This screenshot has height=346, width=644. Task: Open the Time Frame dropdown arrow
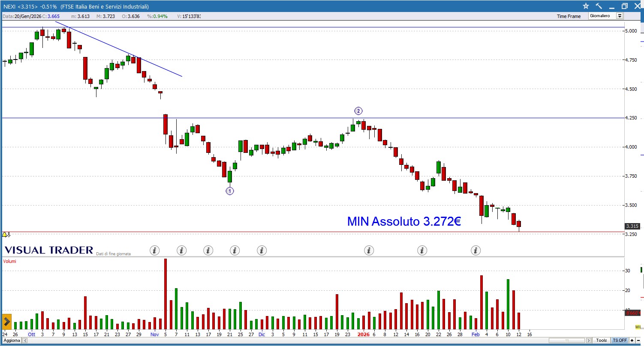pos(620,16)
